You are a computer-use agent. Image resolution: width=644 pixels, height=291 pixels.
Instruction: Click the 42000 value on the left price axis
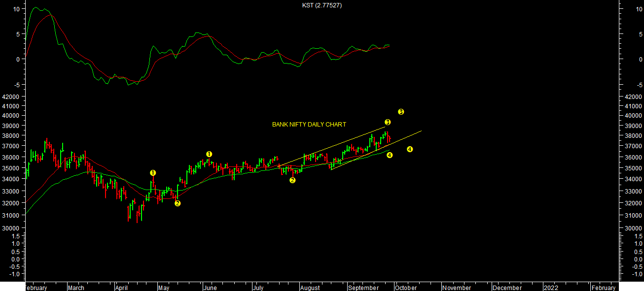click(10, 97)
